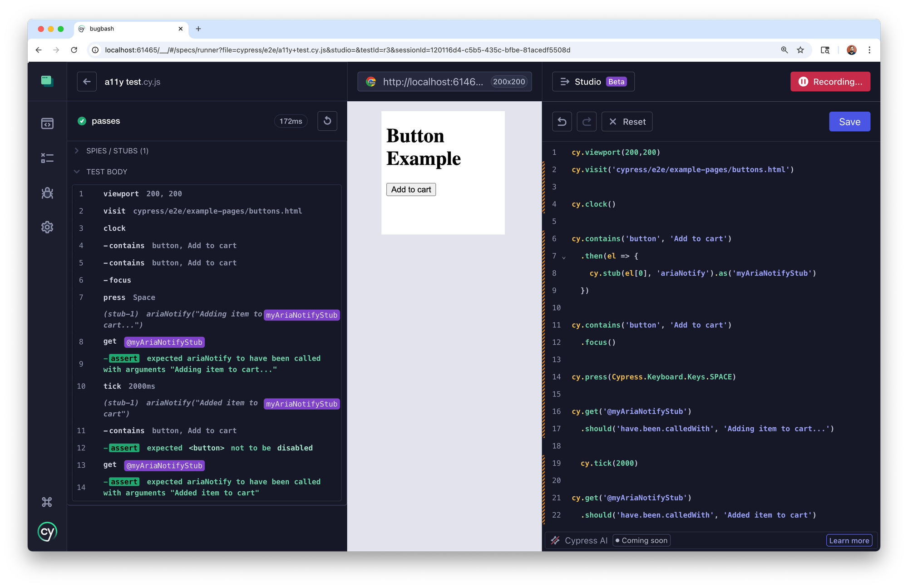
Task: Save the Studio recorded test
Action: click(849, 121)
